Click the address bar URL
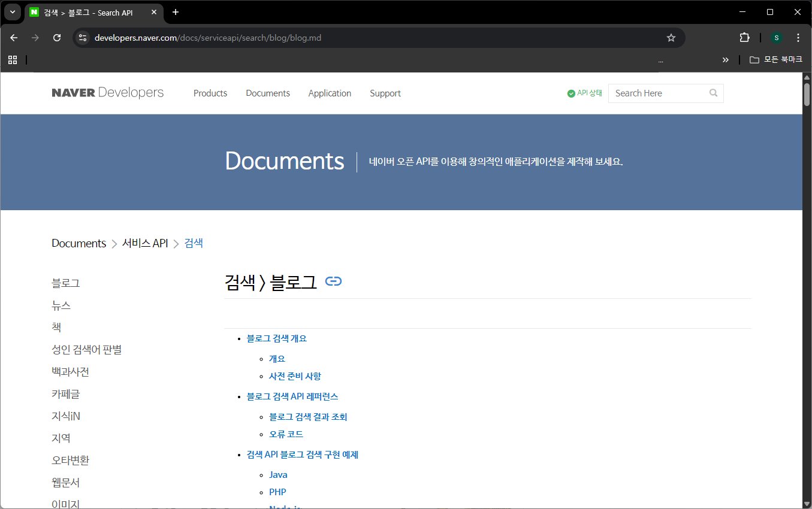 [x=207, y=38]
